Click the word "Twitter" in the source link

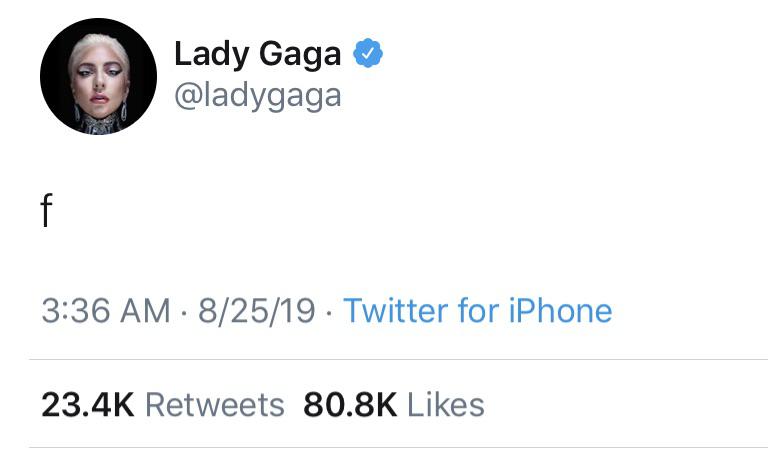[x=396, y=311]
